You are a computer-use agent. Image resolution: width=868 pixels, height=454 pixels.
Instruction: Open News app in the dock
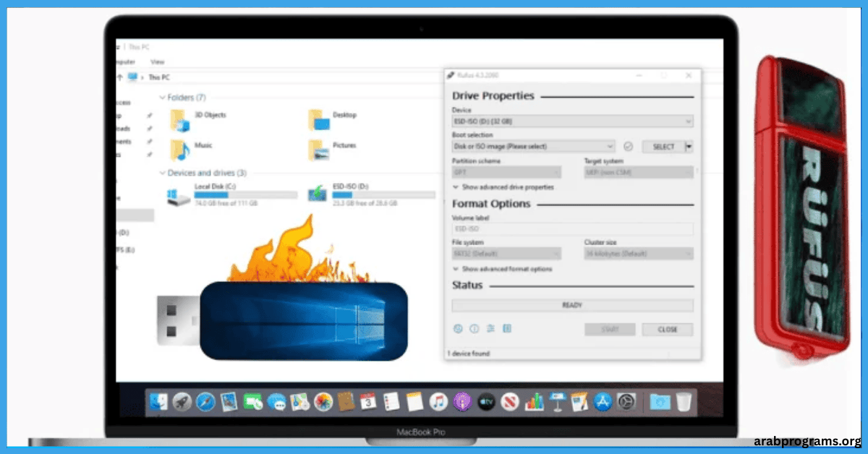(x=511, y=402)
